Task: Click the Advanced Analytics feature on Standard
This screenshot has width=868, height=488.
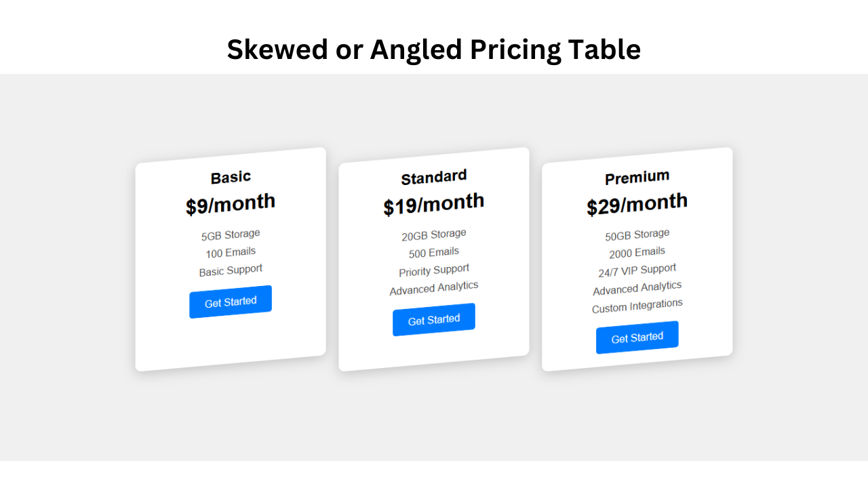Action: coord(433,287)
